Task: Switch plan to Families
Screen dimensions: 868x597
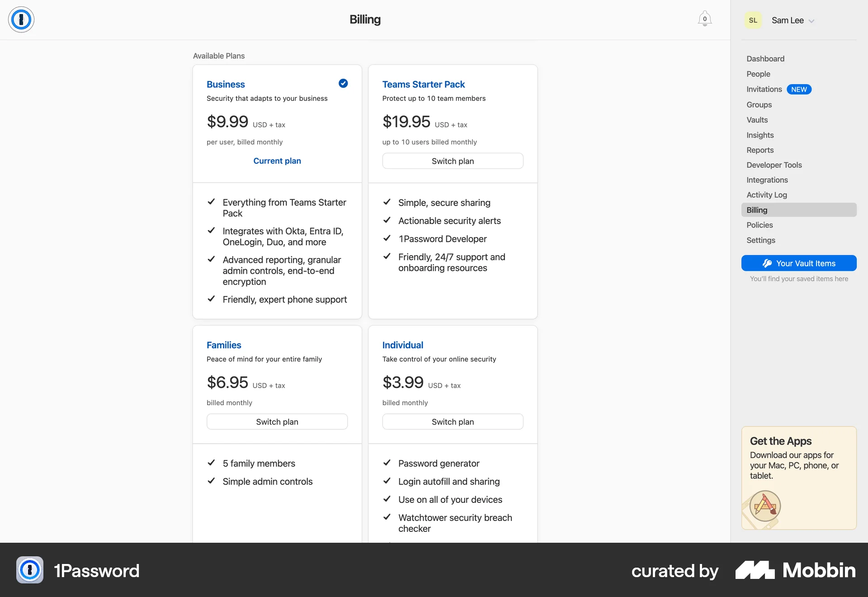Action: pos(277,421)
